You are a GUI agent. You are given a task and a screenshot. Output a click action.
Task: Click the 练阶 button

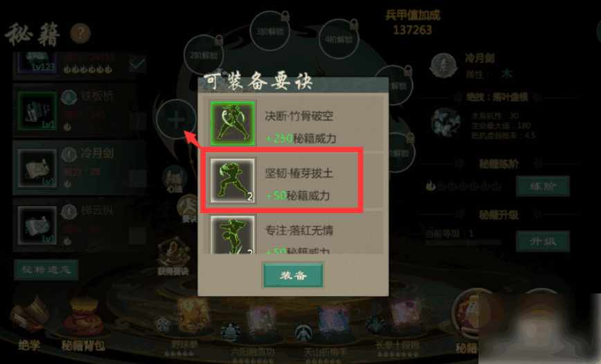542,186
